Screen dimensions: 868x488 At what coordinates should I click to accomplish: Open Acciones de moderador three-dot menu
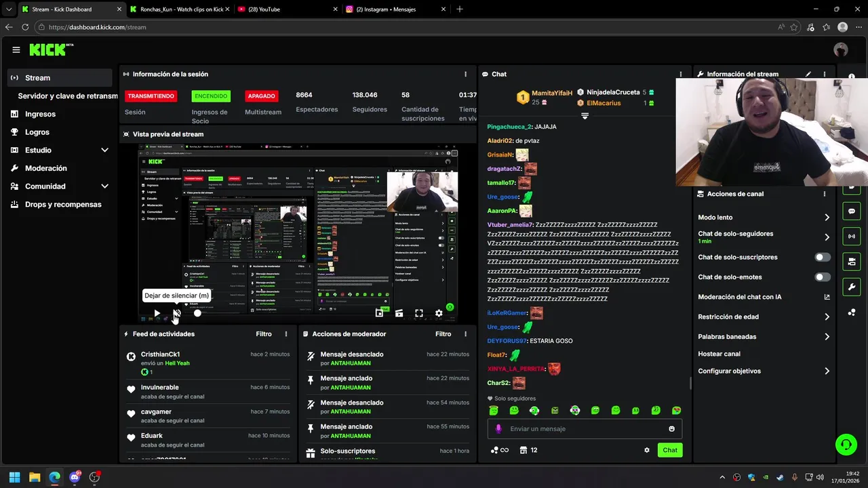465,334
